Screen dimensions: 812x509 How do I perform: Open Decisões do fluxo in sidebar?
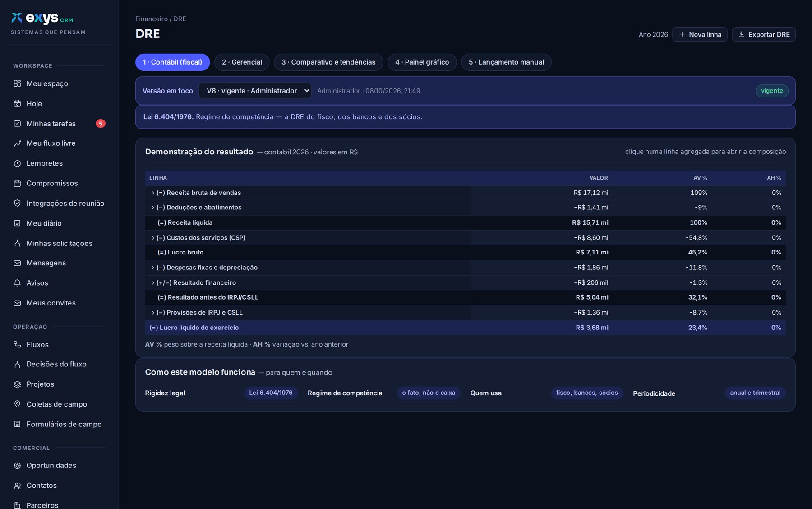click(56, 364)
